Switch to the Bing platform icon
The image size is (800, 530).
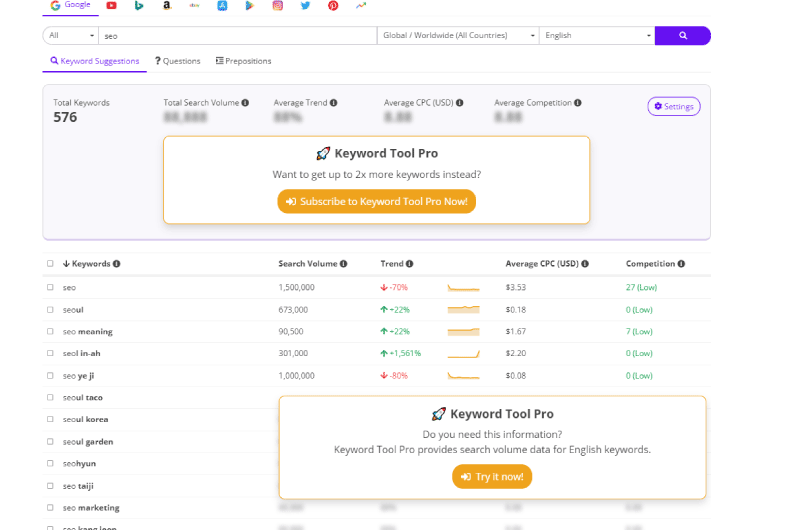click(x=139, y=6)
